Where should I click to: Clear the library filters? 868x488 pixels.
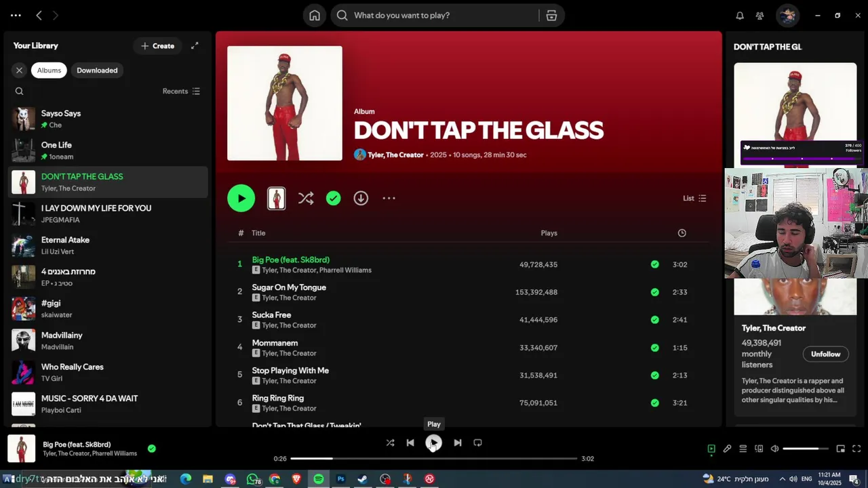19,70
